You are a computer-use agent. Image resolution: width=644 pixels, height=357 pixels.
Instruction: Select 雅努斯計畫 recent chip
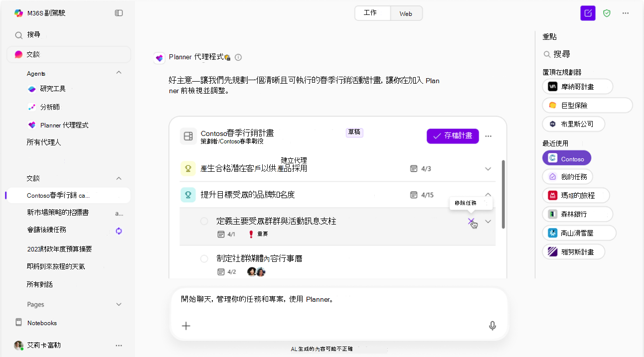coord(574,251)
